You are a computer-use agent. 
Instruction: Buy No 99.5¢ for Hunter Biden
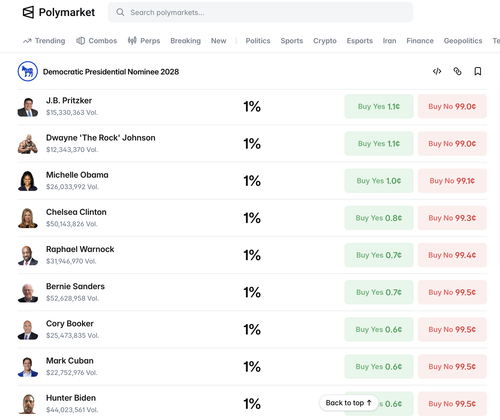[452, 404]
